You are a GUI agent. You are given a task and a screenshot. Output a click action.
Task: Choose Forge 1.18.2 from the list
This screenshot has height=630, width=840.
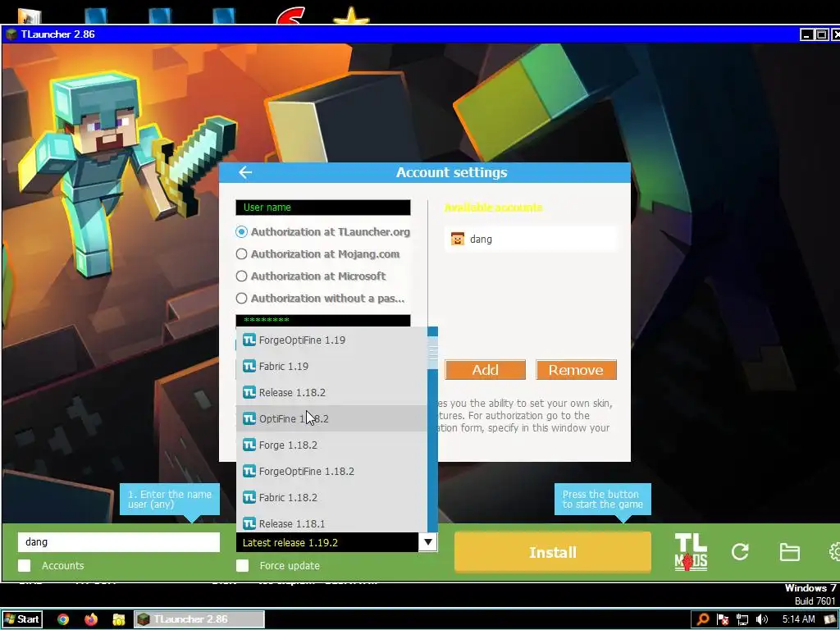tap(331, 445)
